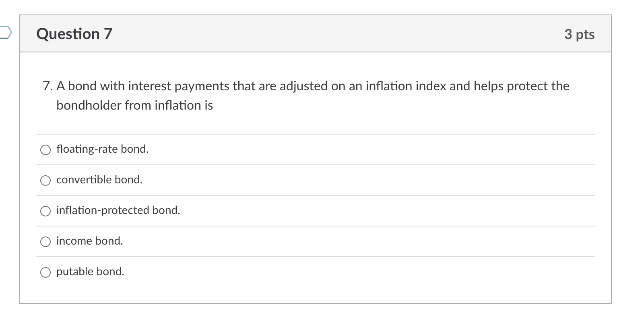The height and width of the screenshot is (324, 644).
Task: Choose the answer labeled convertible bond
Action: pos(99,180)
